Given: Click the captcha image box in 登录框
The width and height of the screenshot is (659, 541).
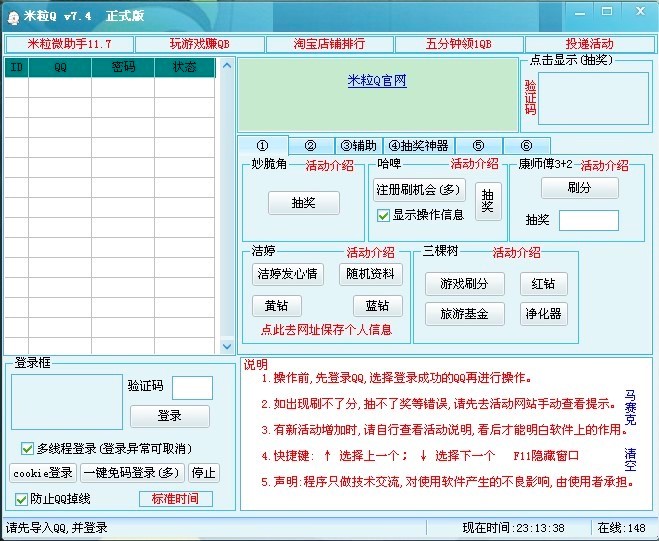Looking at the screenshot, I should 67,402.
